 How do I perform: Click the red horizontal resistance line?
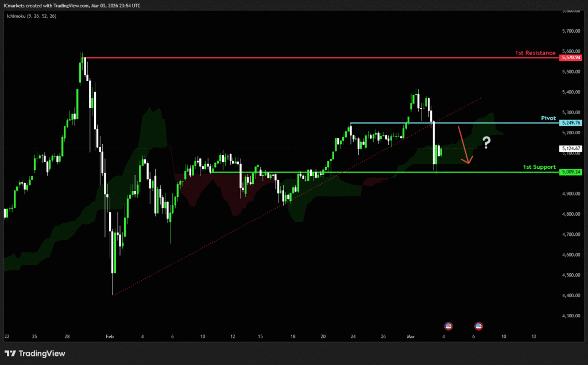[x=287, y=58]
